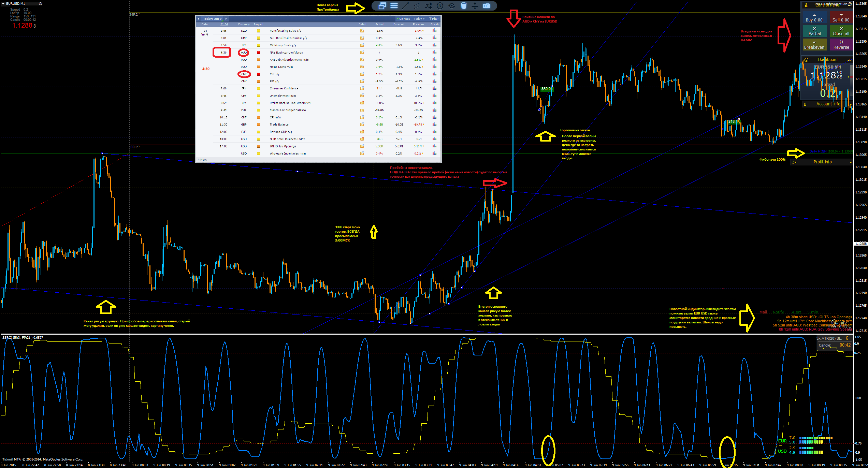The width and height of the screenshot is (868, 468).
Task: Click the Dashboard info circle icon
Action: click(x=806, y=60)
